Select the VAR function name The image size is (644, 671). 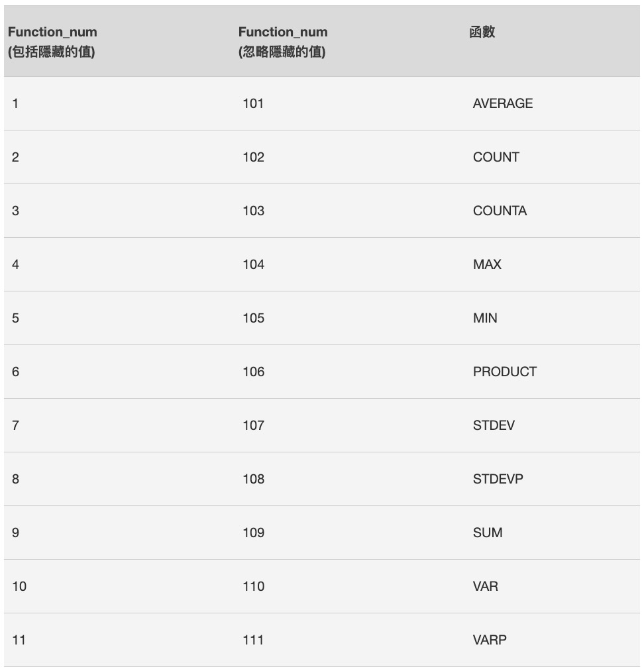tap(486, 586)
